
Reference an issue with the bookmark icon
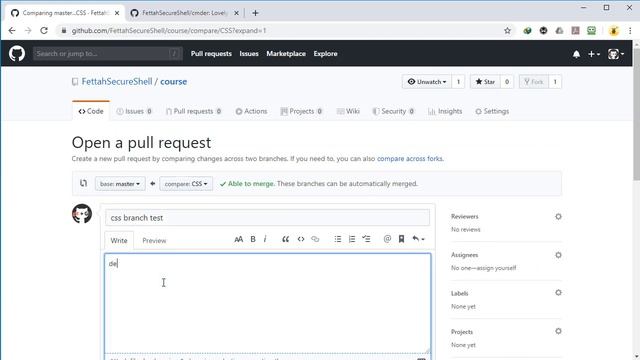(x=401, y=239)
